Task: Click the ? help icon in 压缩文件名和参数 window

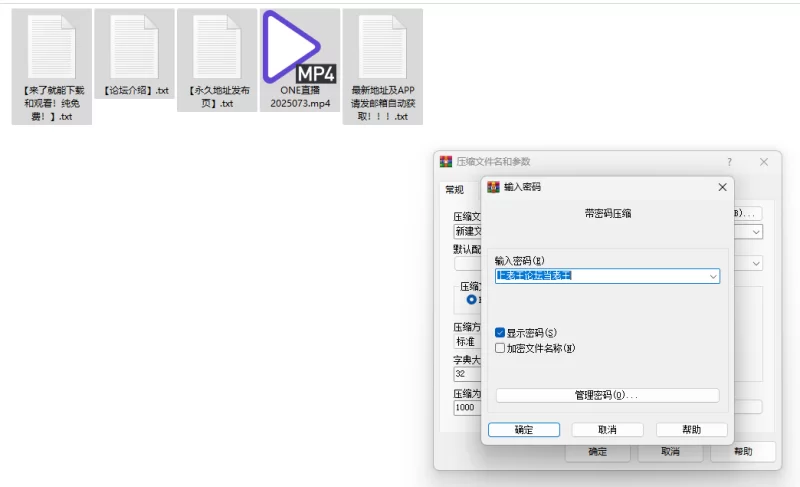Action: (730, 162)
